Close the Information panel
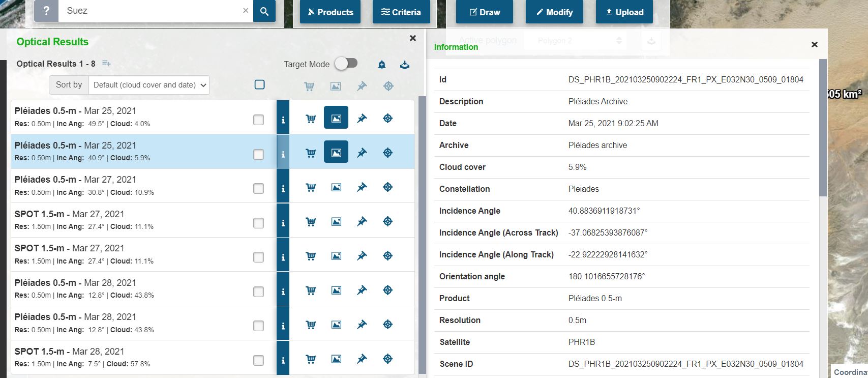 coord(815,45)
